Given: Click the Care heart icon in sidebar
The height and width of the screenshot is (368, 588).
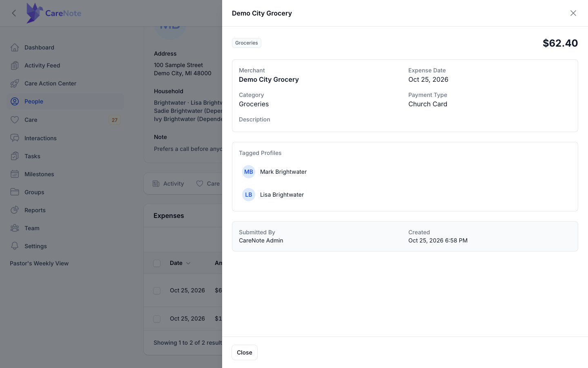Looking at the screenshot, I should [15, 120].
